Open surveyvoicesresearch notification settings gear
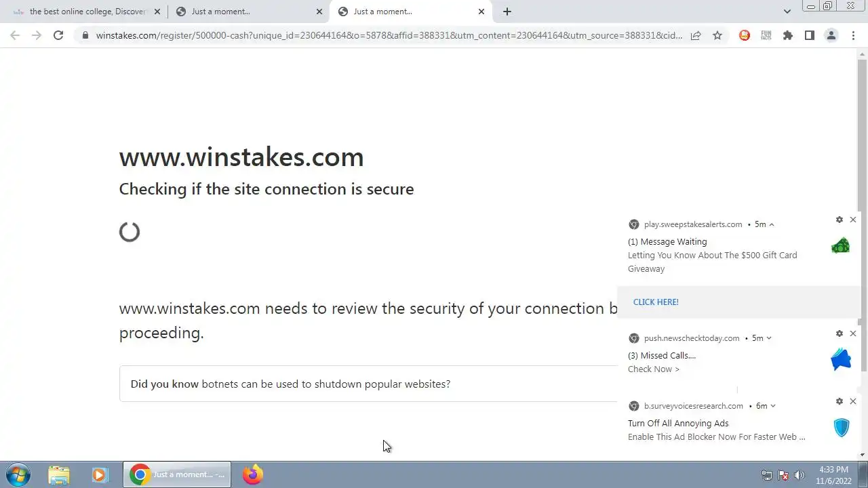The height and width of the screenshot is (488, 868). [x=840, y=401]
